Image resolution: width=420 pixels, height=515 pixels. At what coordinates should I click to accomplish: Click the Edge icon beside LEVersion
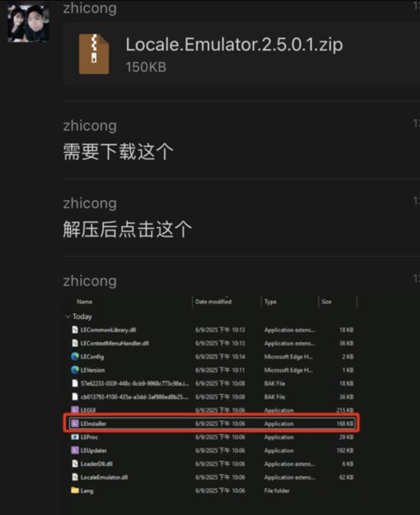click(75, 370)
